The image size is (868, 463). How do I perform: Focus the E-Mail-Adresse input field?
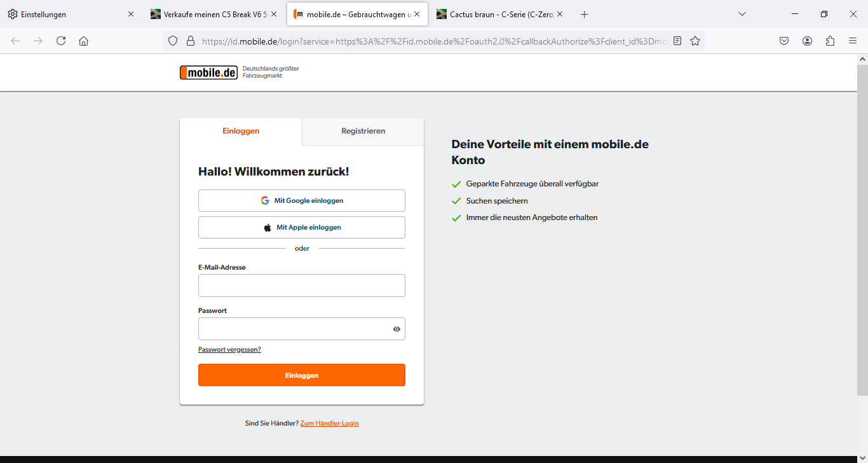[x=302, y=286]
